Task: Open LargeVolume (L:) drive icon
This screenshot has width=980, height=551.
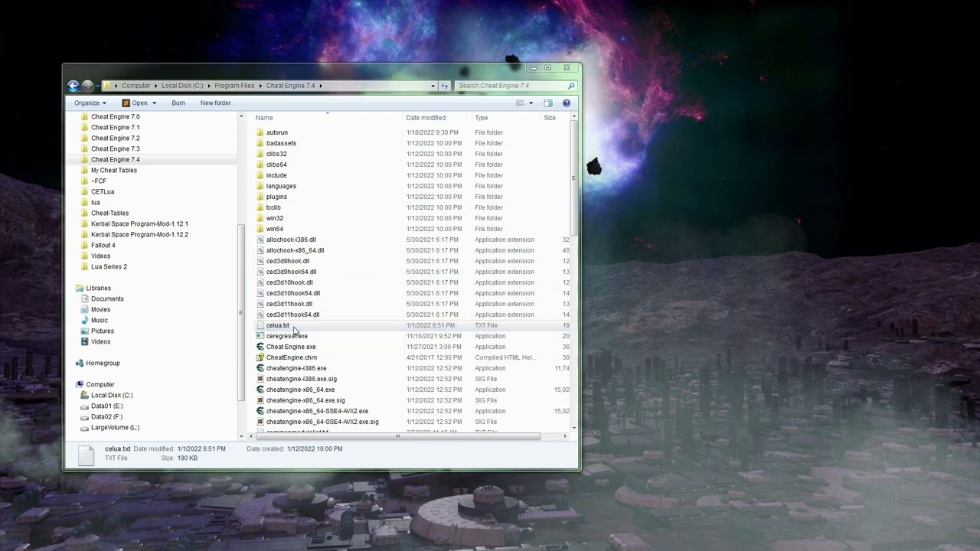Action: tap(84, 427)
